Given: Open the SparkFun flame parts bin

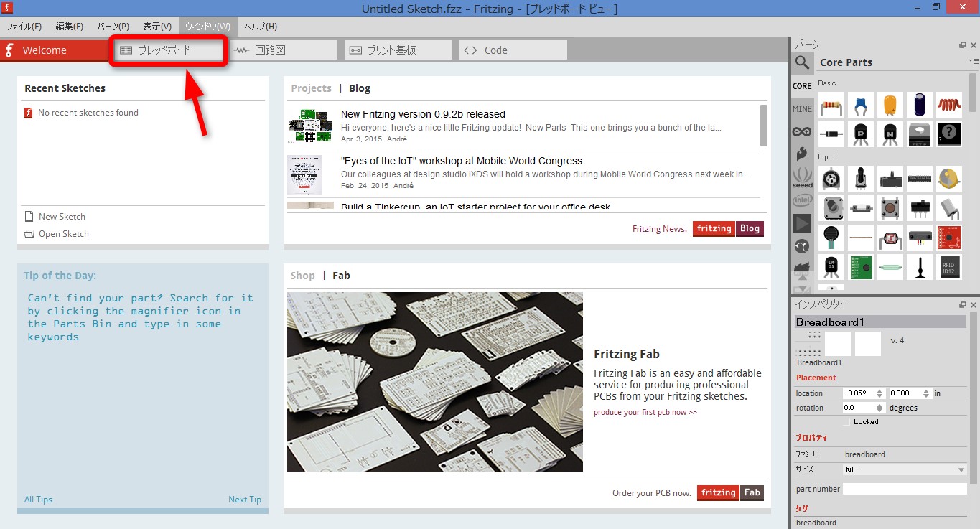Looking at the screenshot, I should [x=802, y=154].
